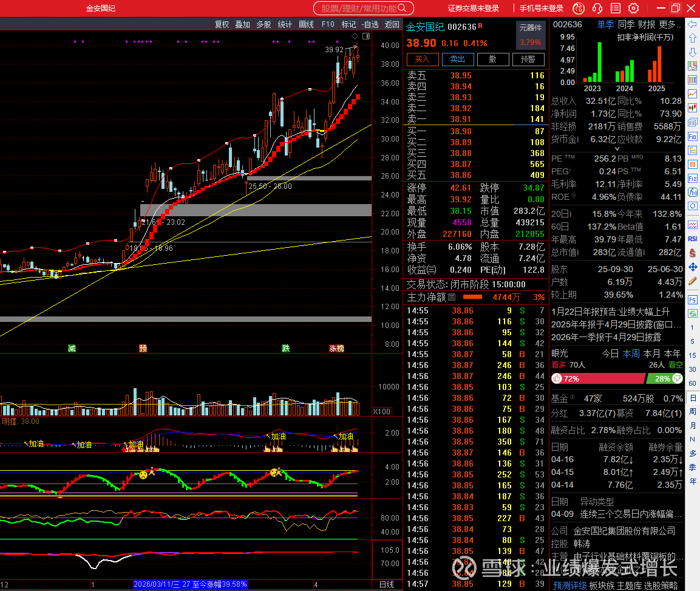Image resolution: width=700 pixels, height=591 pixels.
Task: Open the 复权 adjustment menu
Action: tap(222, 24)
